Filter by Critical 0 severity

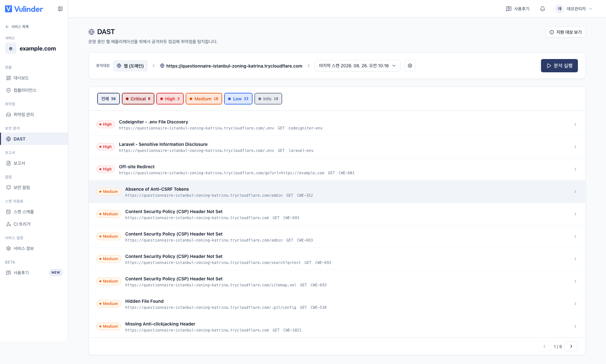tap(138, 99)
